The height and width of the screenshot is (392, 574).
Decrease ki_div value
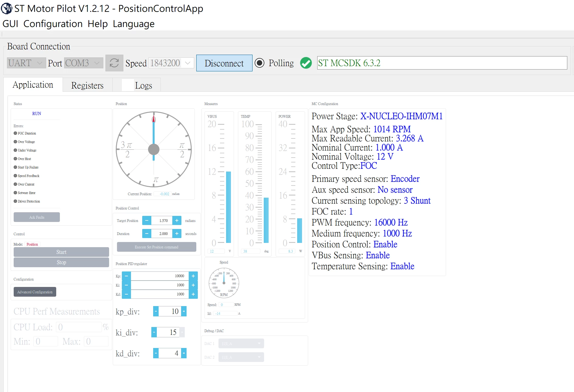click(x=154, y=332)
